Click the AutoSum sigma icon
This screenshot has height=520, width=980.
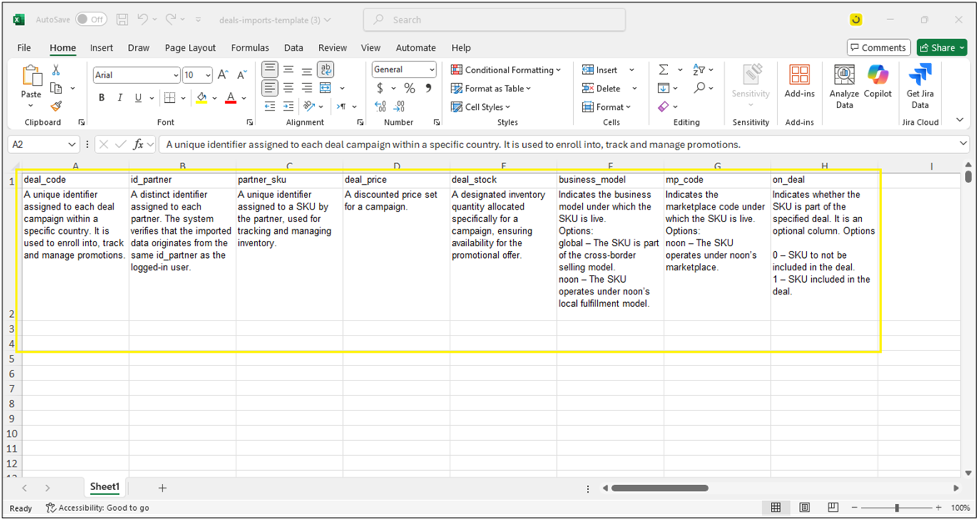[x=664, y=70]
